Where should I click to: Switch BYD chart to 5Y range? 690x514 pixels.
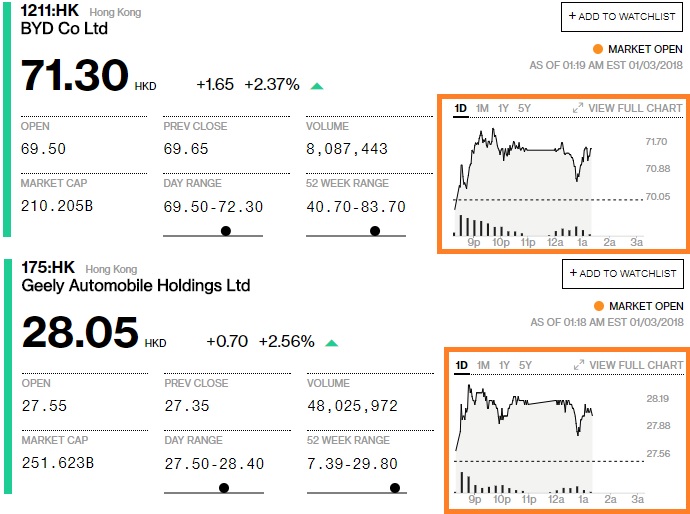(x=525, y=108)
